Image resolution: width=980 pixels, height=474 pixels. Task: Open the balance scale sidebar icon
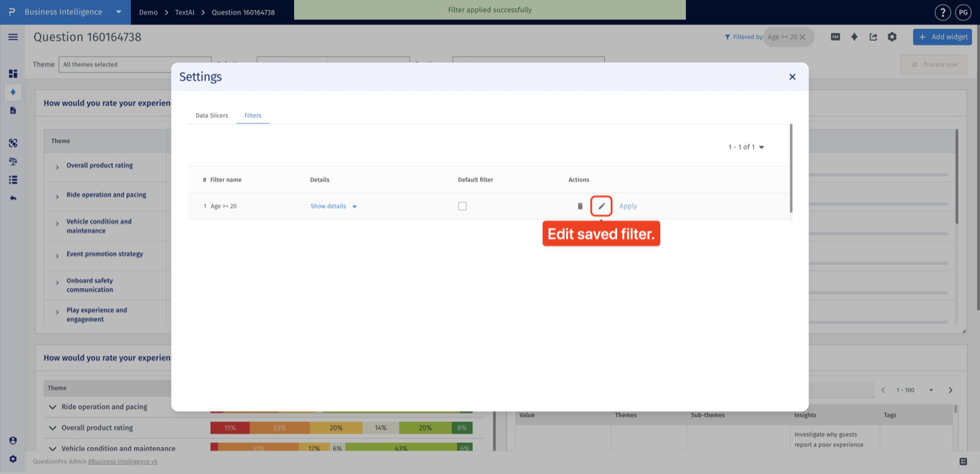pos(13,162)
